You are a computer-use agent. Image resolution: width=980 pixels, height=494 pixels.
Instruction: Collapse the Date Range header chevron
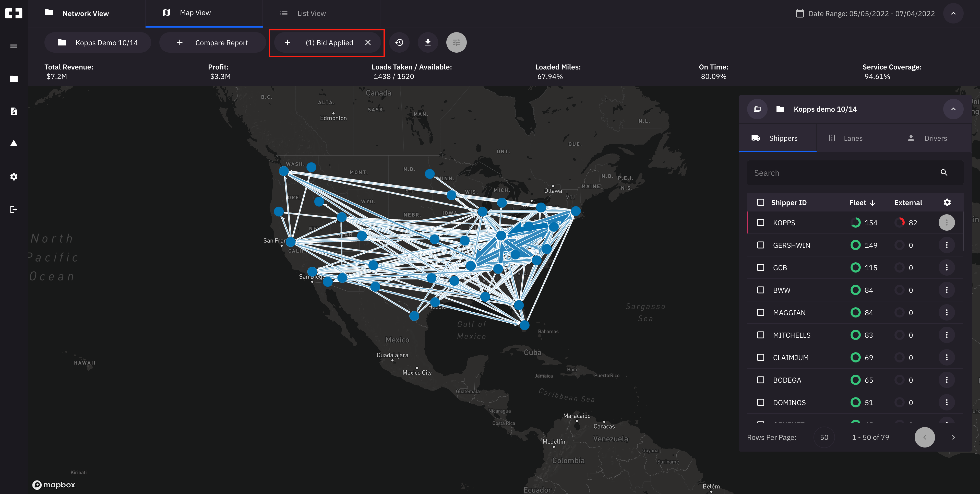(x=953, y=13)
